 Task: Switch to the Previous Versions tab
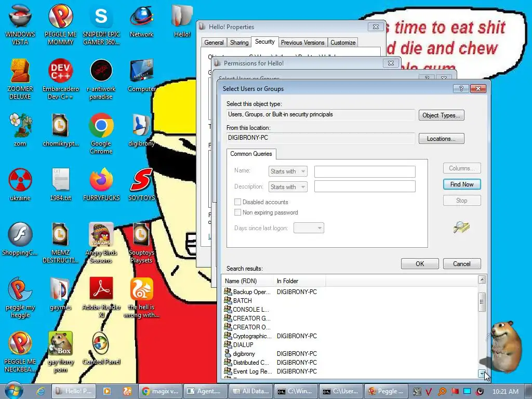(303, 43)
